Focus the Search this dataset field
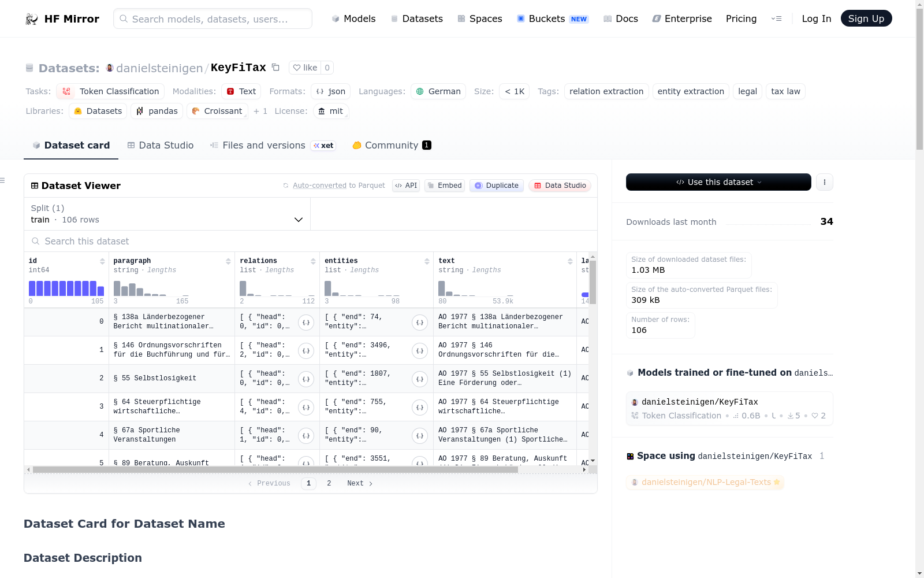 coord(311,241)
